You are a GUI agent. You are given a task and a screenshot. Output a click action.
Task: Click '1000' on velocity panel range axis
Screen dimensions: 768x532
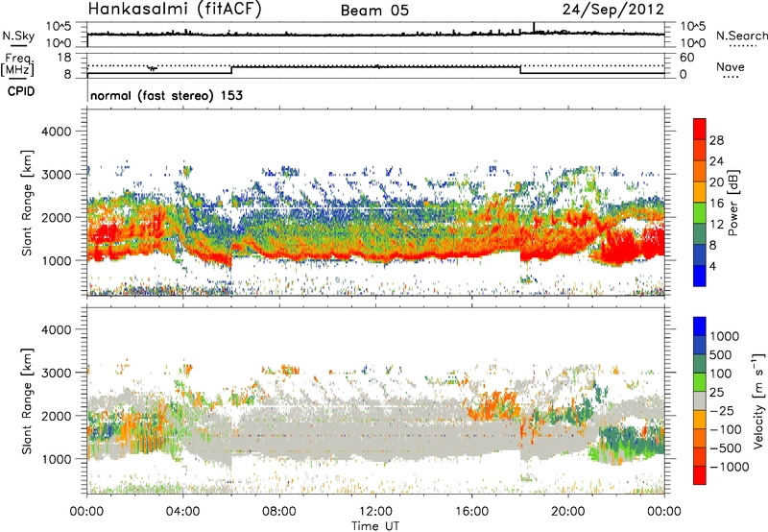point(56,459)
